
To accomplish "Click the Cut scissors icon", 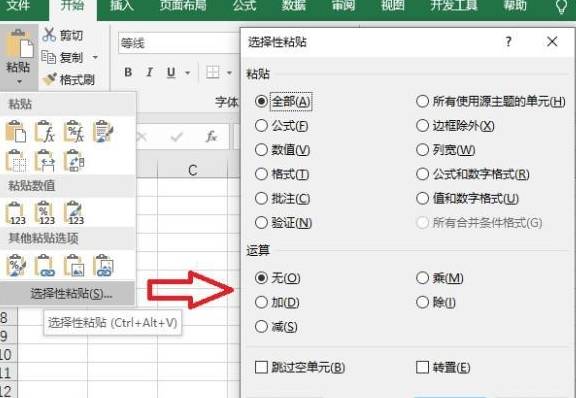I will 49,35.
